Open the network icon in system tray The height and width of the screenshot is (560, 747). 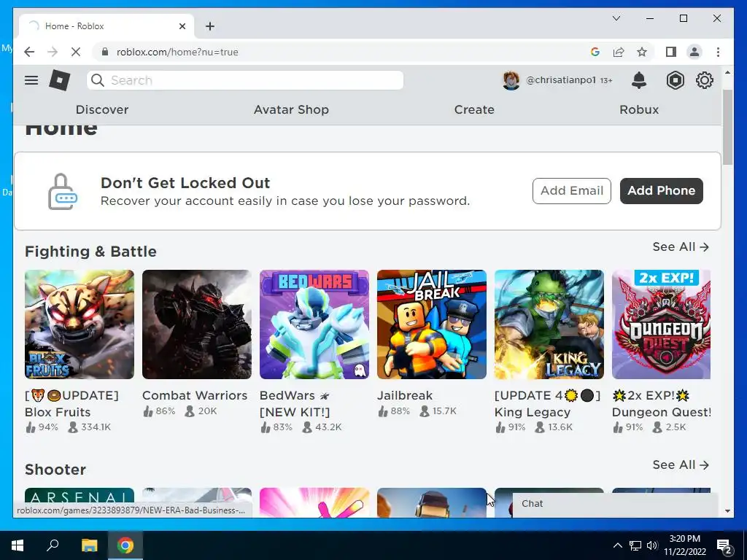(x=635, y=545)
